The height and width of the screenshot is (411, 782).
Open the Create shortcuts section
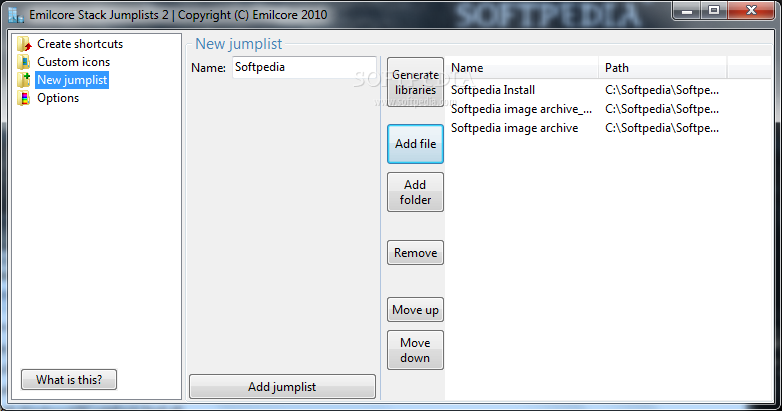80,44
